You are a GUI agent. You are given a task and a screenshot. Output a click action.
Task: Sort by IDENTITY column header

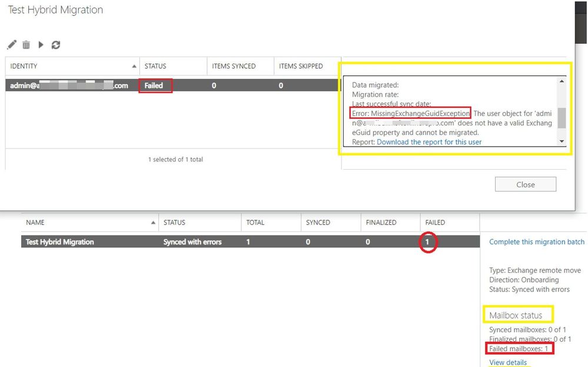coord(72,66)
